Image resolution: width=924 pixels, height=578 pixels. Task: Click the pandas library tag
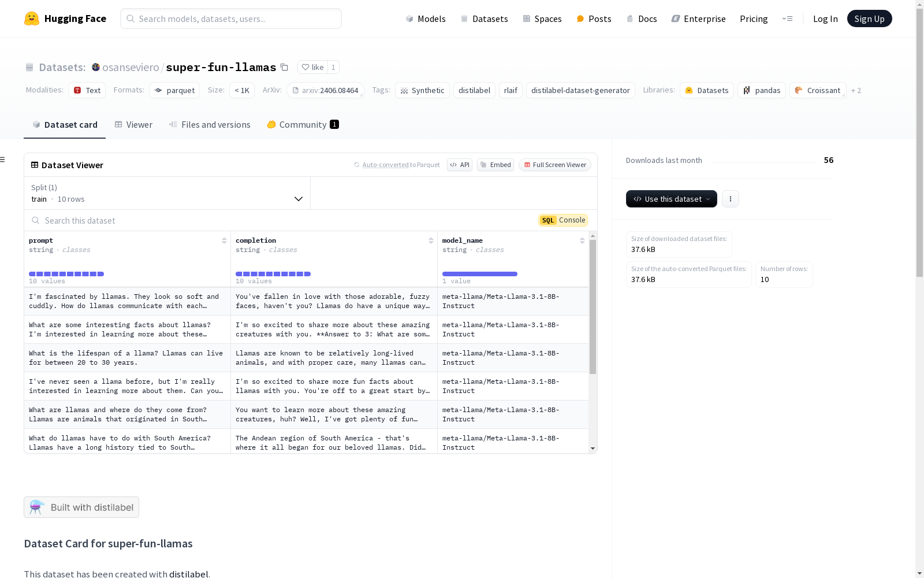click(x=762, y=90)
